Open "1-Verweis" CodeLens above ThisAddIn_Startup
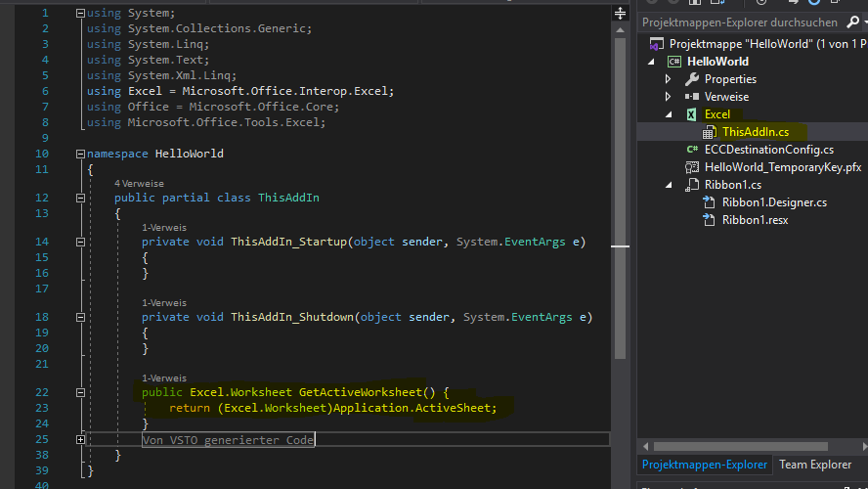The width and height of the screenshot is (868, 489). click(164, 228)
